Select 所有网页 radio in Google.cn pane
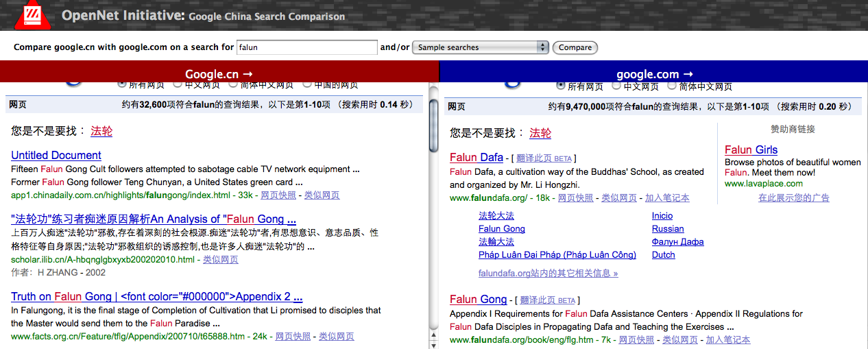Viewport: 868px width, 349px height. (122, 84)
